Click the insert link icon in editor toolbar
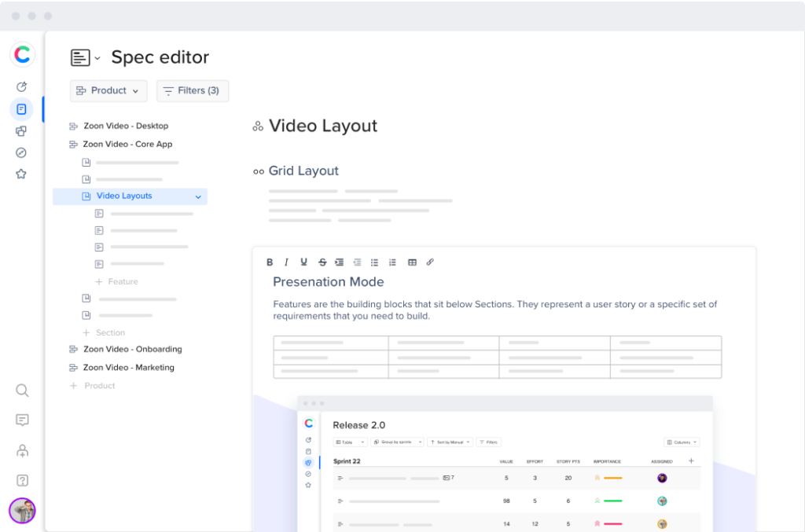Screen dimensions: 805x532 pyautogui.click(x=430, y=262)
